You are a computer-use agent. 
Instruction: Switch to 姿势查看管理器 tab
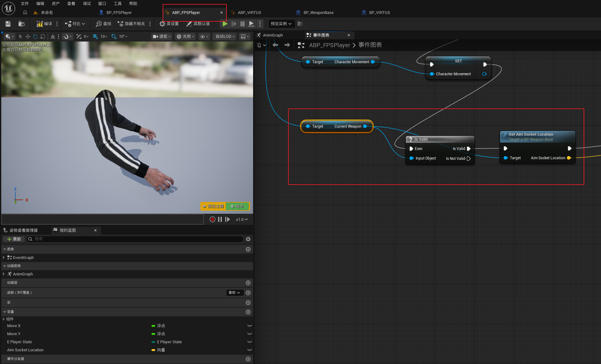(x=24, y=230)
